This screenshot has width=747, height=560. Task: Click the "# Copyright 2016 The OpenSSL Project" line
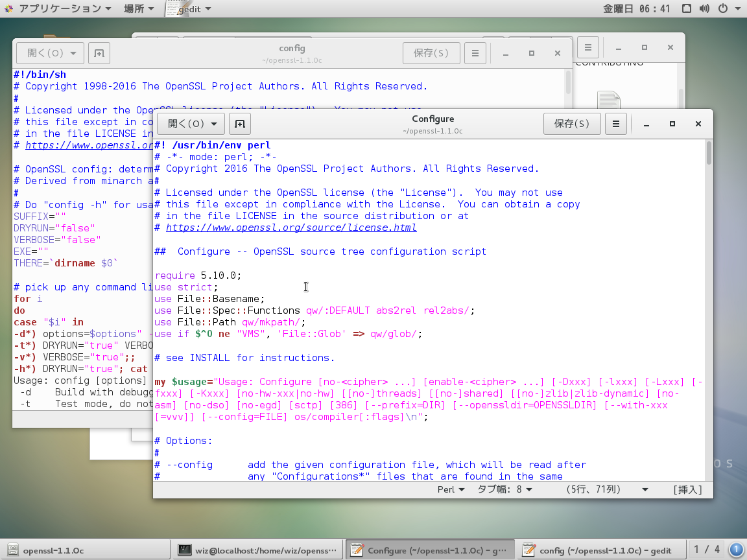coord(347,169)
